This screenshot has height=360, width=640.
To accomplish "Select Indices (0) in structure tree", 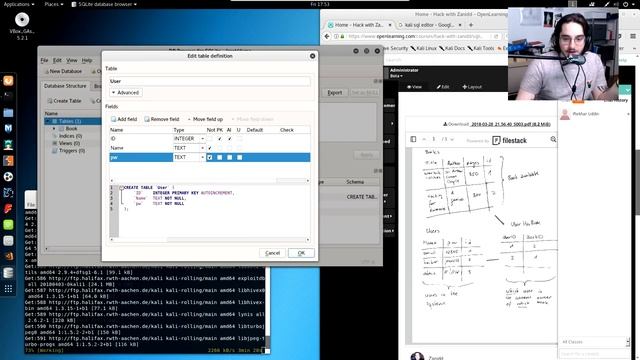I will click(70, 136).
